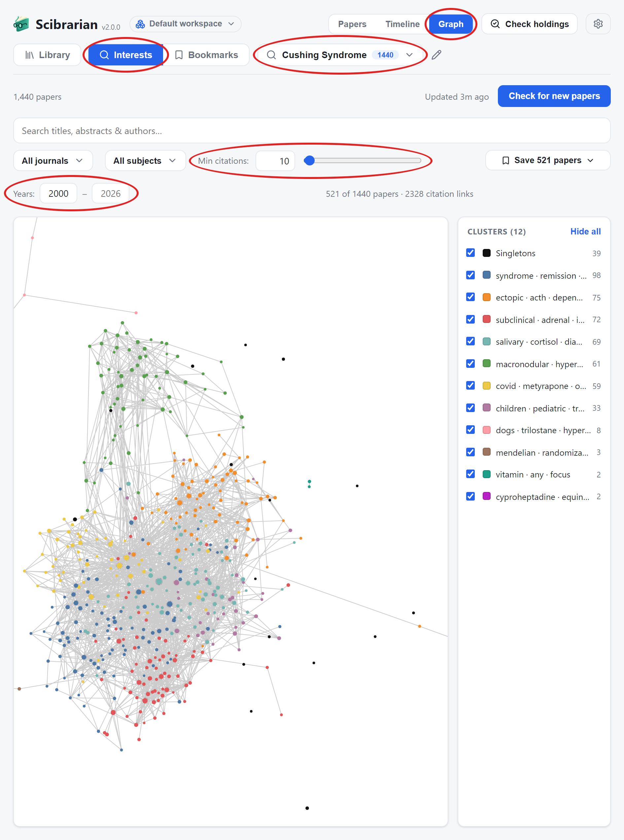
Task: Click the magenta cyproheptadine swatch
Action: click(487, 496)
